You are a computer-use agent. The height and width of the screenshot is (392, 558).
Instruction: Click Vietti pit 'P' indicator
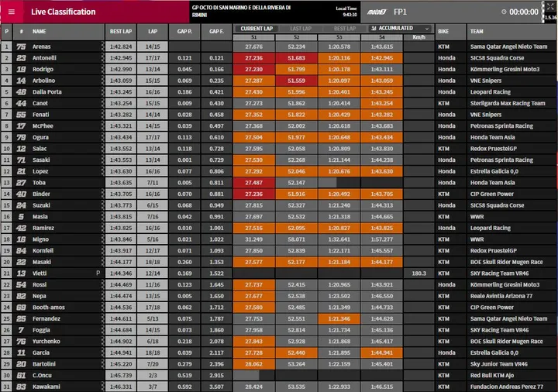click(98, 273)
